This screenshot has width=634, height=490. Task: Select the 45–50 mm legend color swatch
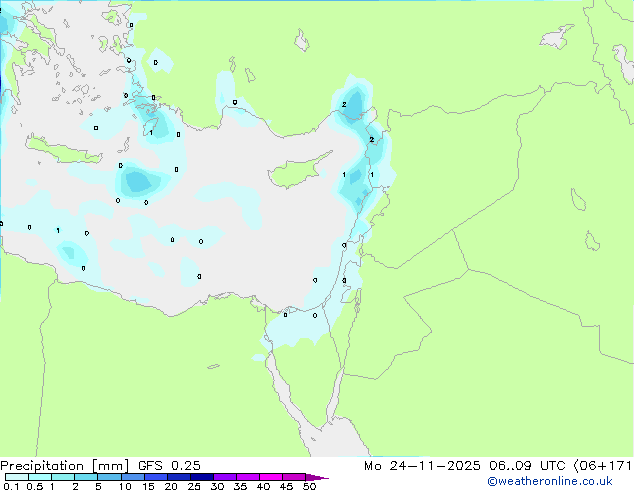pyautogui.click(x=294, y=477)
